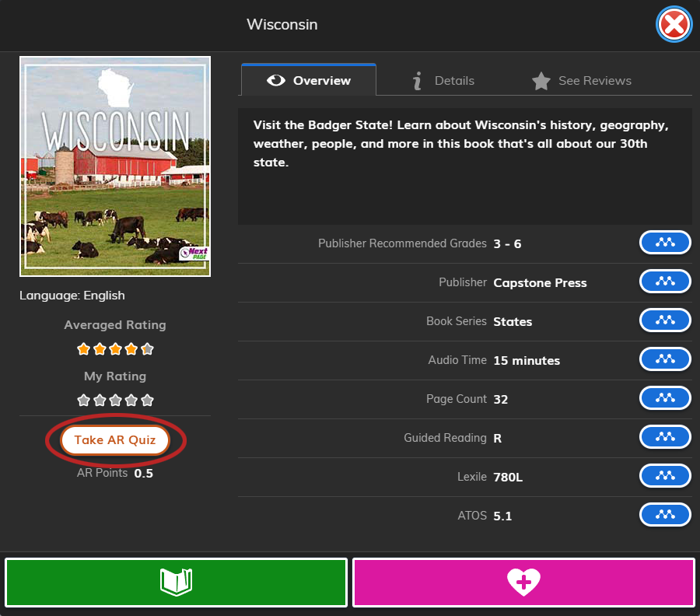Click related icon in Audio Time row
Viewport: 700px width, 616px height.
(665, 359)
